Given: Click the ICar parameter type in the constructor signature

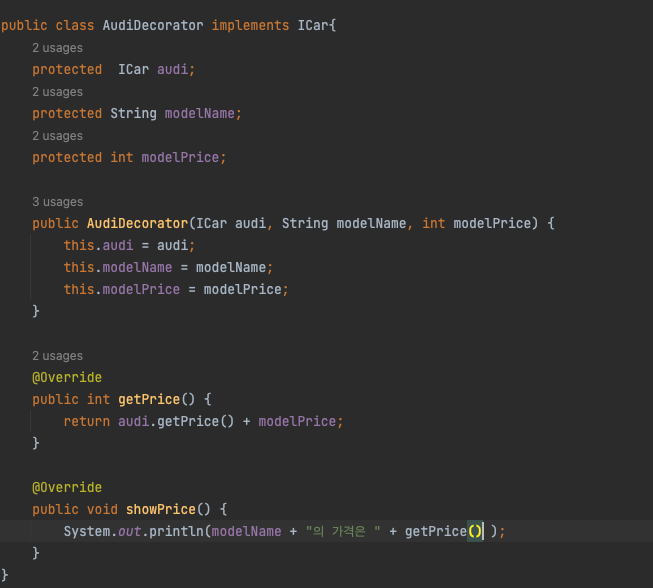Looking at the screenshot, I should pos(212,223).
